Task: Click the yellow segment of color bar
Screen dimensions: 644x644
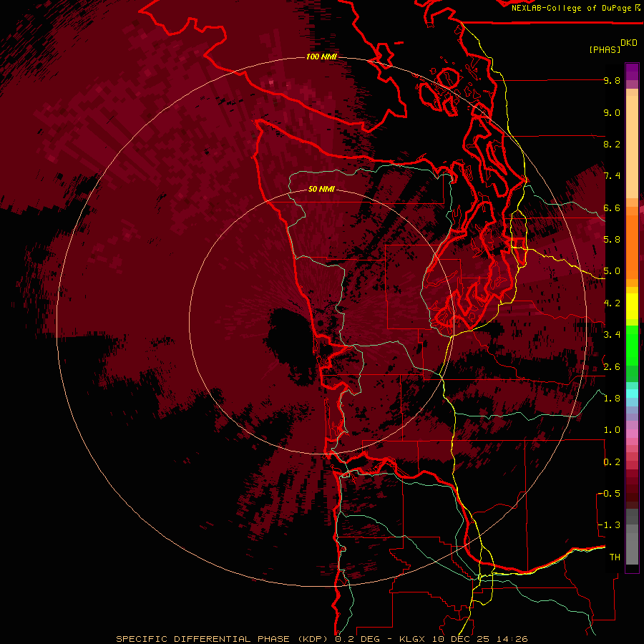Action: 632,306
